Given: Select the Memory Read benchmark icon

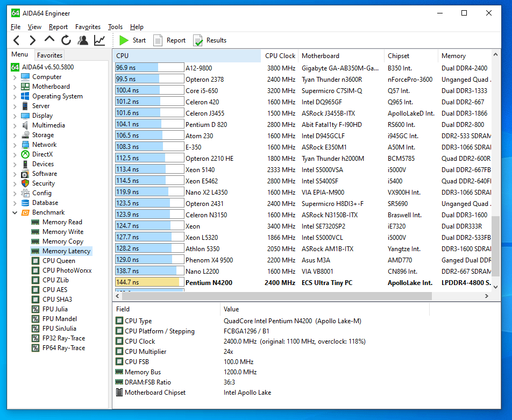Looking at the screenshot, I should coord(35,222).
